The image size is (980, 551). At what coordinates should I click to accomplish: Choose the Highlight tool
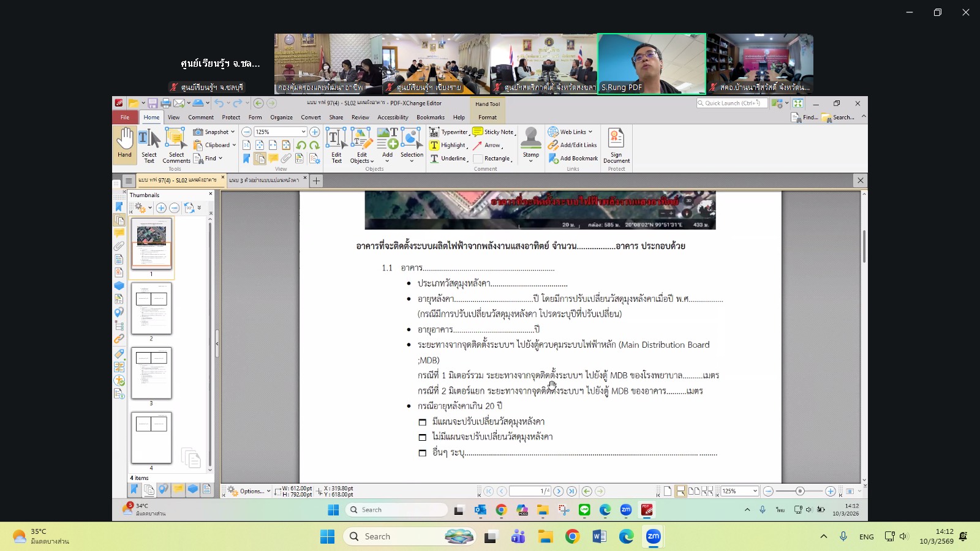click(448, 146)
